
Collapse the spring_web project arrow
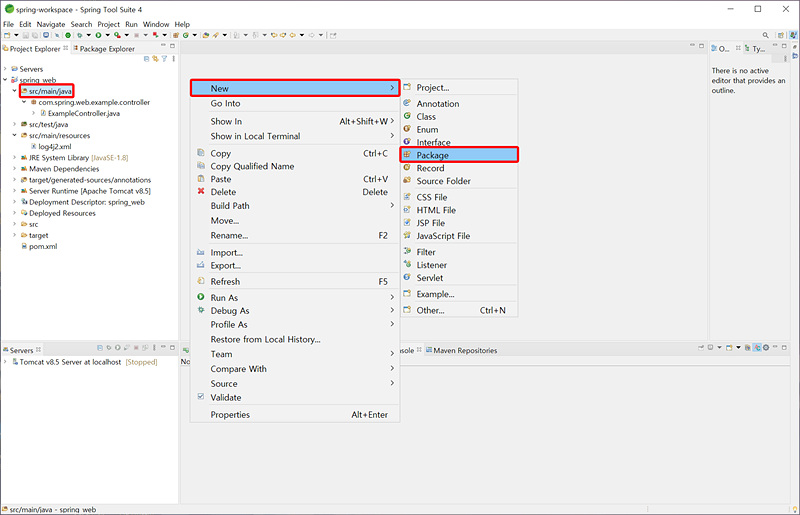[x=5, y=80]
